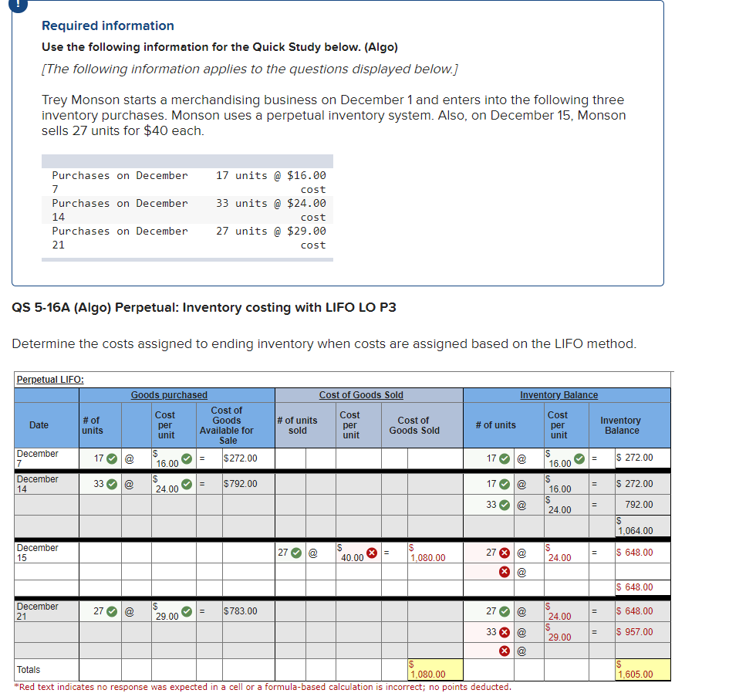Click Purchases on December 14 row in data table
The height and width of the screenshot is (700, 756).
click(187, 210)
